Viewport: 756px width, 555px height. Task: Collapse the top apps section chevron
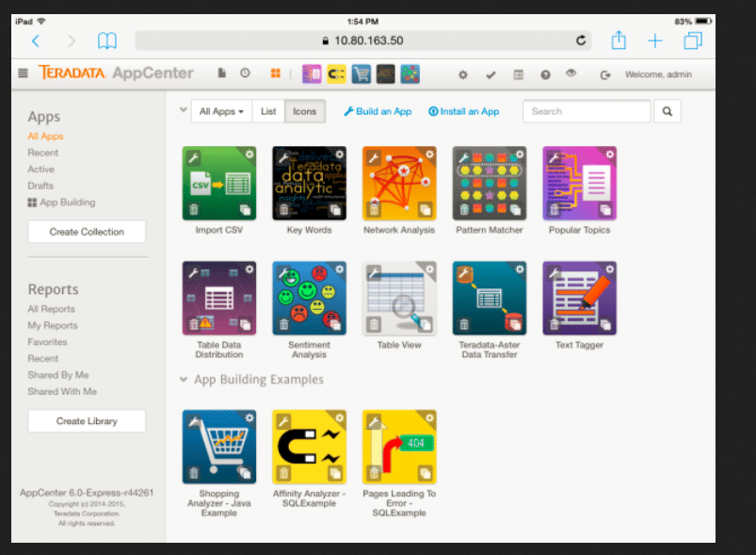coord(183,110)
